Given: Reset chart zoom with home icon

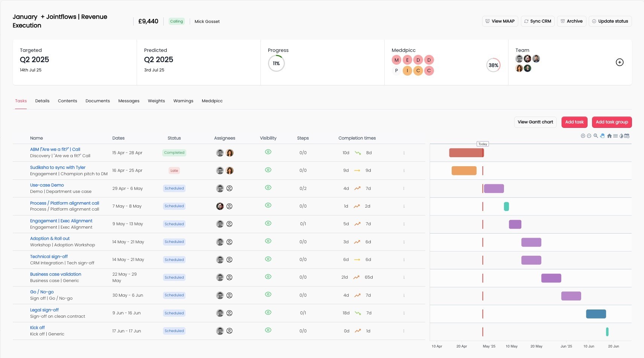Looking at the screenshot, I should [x=609, y=136].
